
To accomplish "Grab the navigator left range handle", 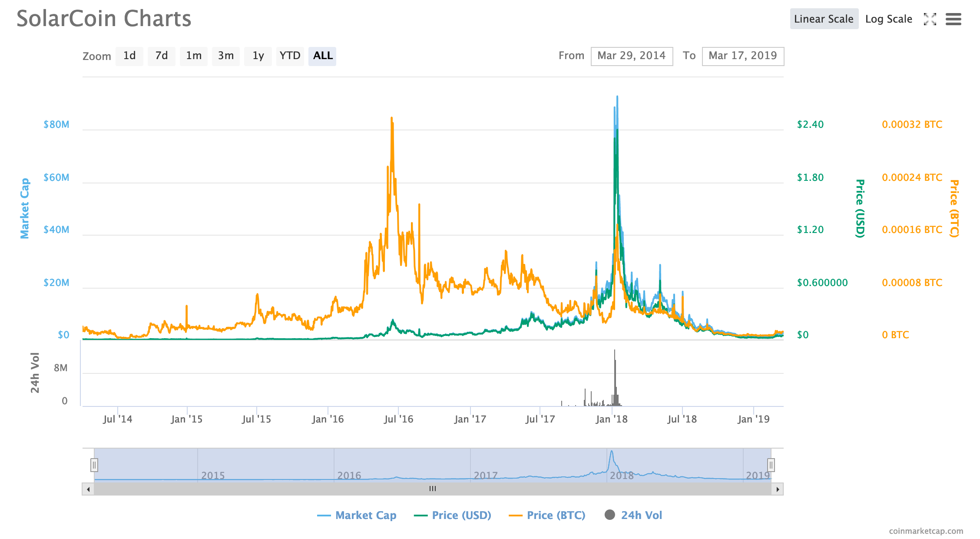I will coord(94,465).
